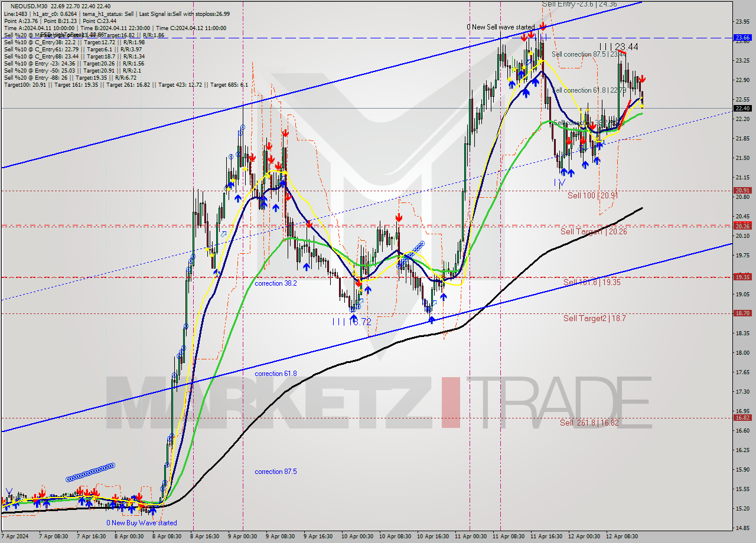The height and width of the screenshot is (543, 756).
Task: Click '8 Apr 08:30' on the time axis
Action: (x=168, y=536)
